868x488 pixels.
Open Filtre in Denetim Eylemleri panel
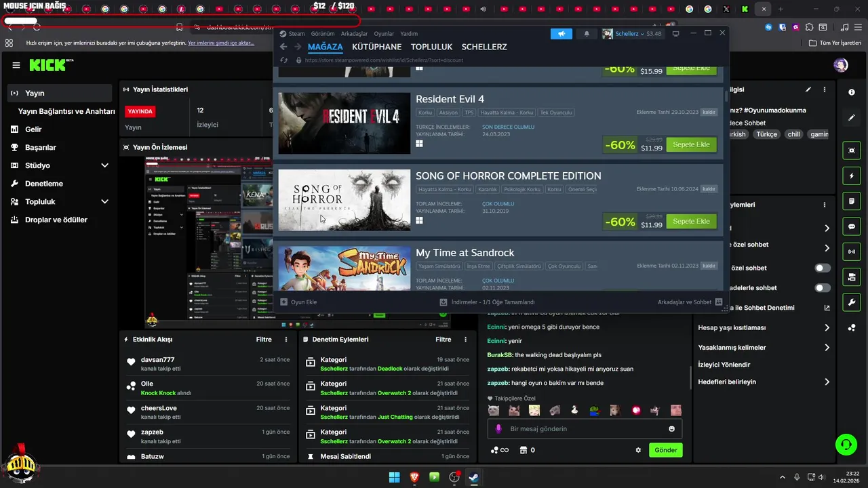tap(443, 340)
